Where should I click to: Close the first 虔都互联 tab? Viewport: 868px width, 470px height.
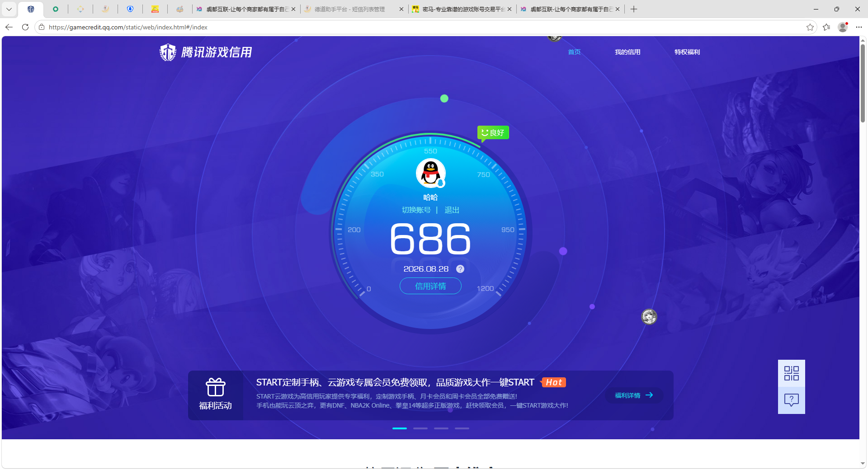coord(293,9)
